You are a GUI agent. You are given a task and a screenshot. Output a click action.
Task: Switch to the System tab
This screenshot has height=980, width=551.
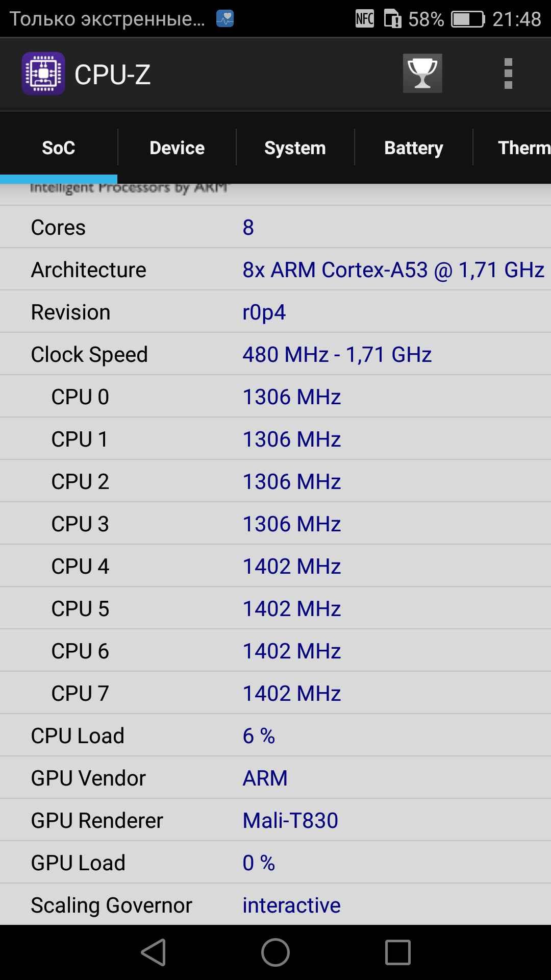tap(295, 148)
